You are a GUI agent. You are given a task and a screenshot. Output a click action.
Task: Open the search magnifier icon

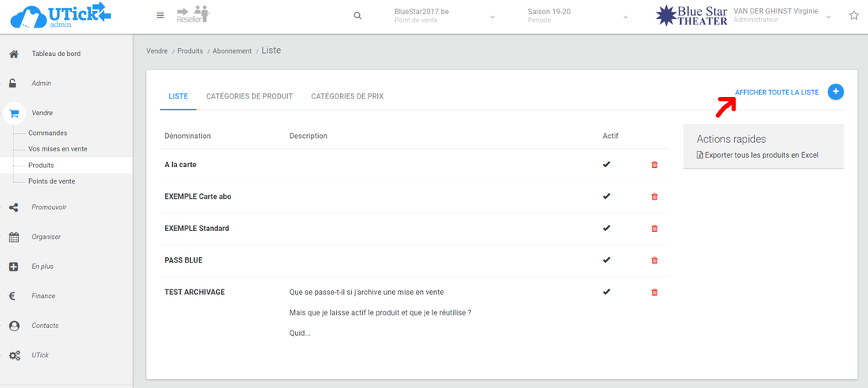click(357, 16)
